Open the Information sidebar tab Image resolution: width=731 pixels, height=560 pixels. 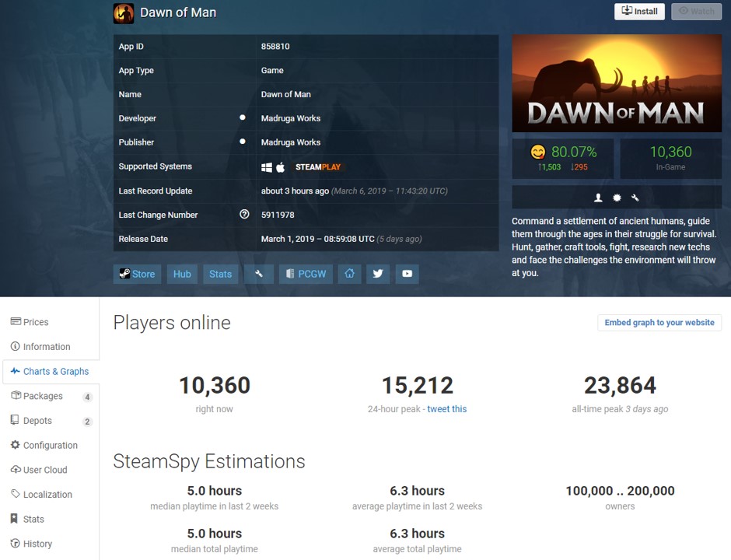coord(51,347)
